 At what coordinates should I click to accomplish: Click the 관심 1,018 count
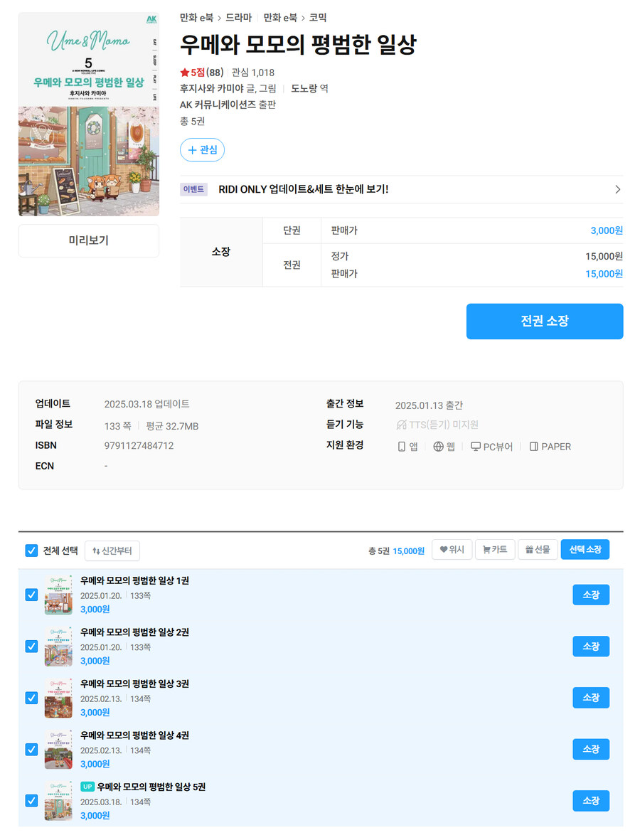click(252, 73)
